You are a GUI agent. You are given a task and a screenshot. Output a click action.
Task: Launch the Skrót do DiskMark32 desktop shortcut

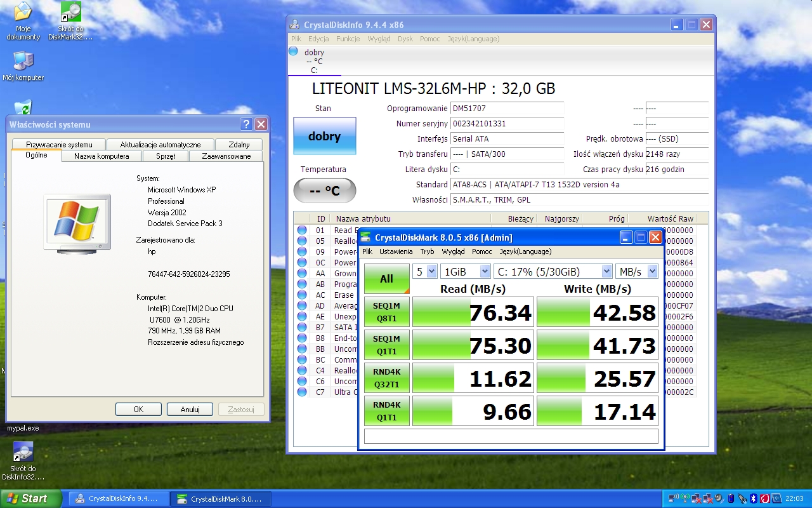click(70, 22)
